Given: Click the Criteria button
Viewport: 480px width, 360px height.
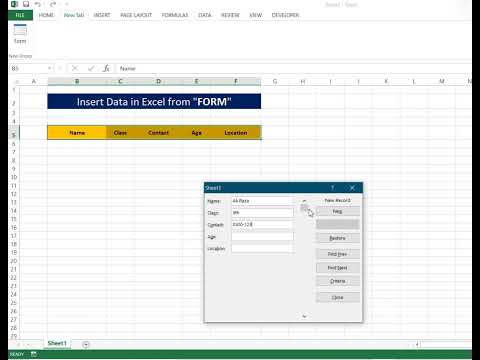Looking at the screenshot, I should point(338,281).
